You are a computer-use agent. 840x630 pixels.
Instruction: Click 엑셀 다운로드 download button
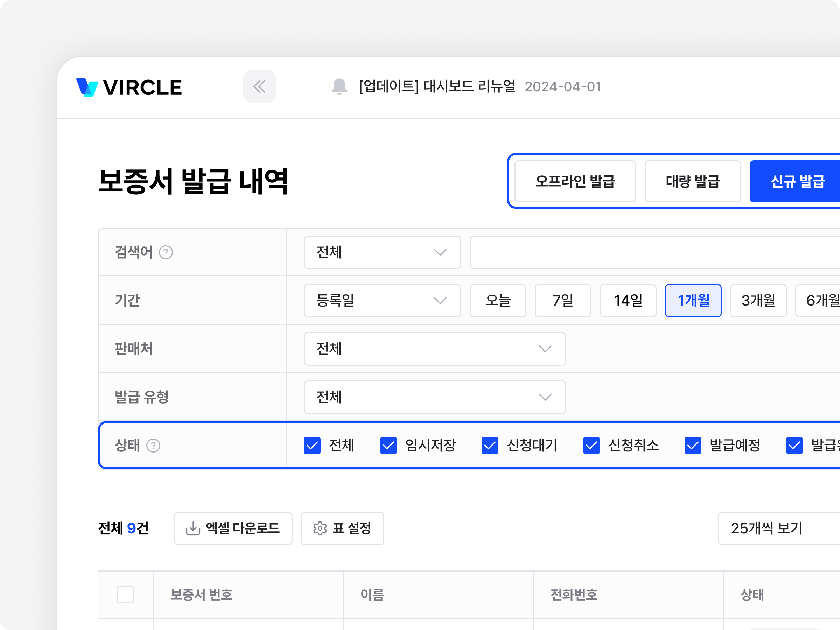[233, 528]
